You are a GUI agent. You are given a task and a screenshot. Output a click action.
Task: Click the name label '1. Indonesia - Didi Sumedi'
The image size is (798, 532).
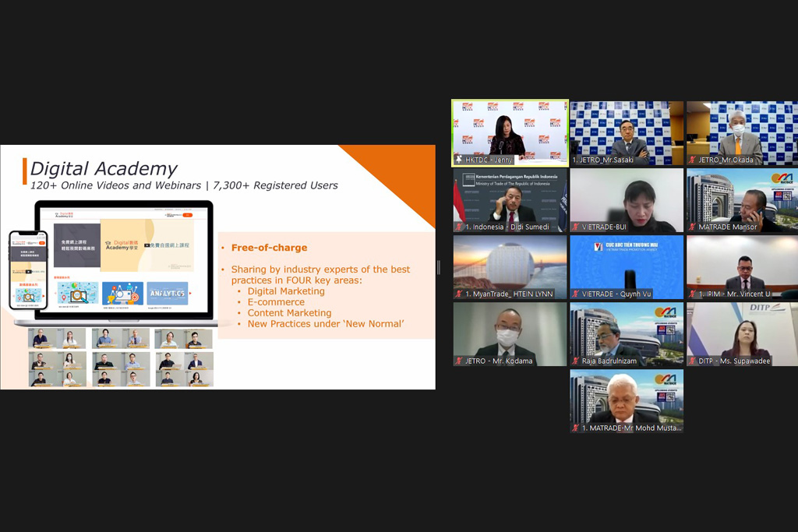[507, 227]
